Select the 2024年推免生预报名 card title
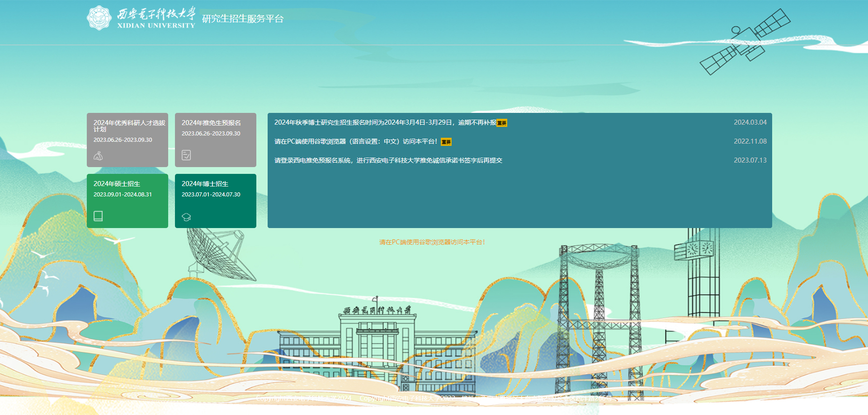 coord(211,123)
